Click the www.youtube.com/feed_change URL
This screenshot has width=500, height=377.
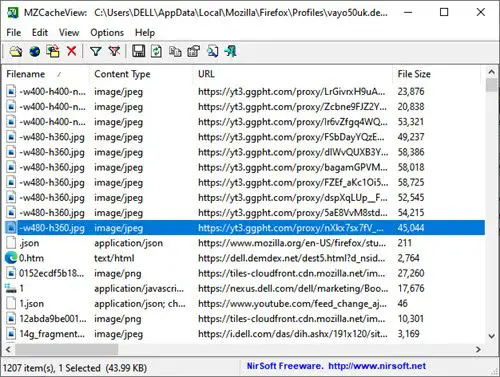click(292, 304)
